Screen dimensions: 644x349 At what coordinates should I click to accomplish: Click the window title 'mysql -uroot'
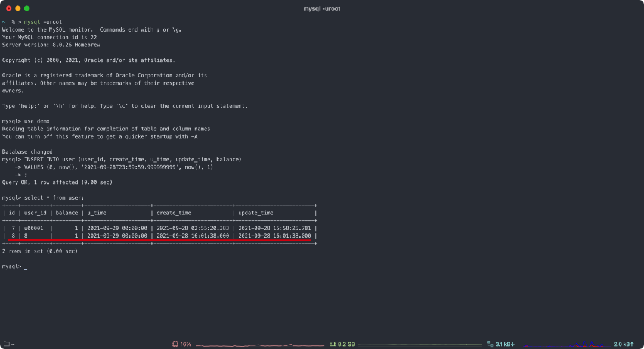pyautogui.click(x=322, y=8)
